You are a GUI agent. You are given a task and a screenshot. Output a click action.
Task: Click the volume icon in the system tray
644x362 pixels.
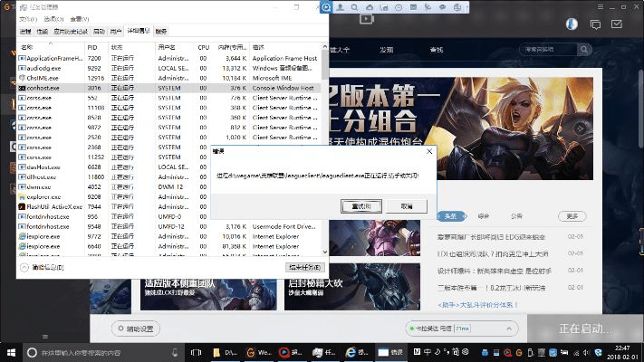(x=587, y=353)
